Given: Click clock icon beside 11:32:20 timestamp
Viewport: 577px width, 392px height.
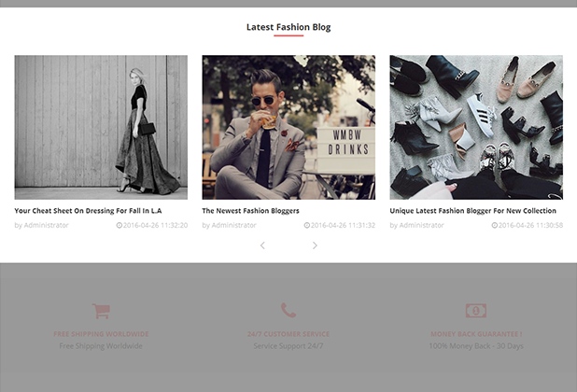Looking at the screenshot, I should tap(119, 226).
